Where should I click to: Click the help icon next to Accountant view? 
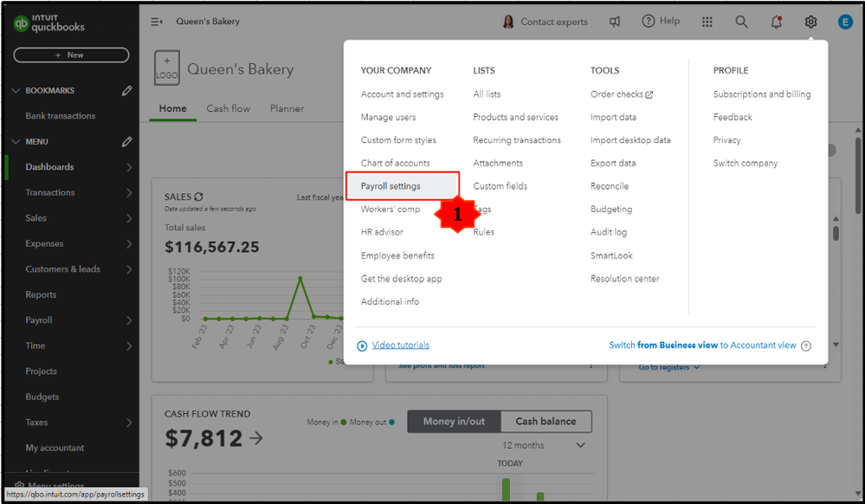[806, 346]
